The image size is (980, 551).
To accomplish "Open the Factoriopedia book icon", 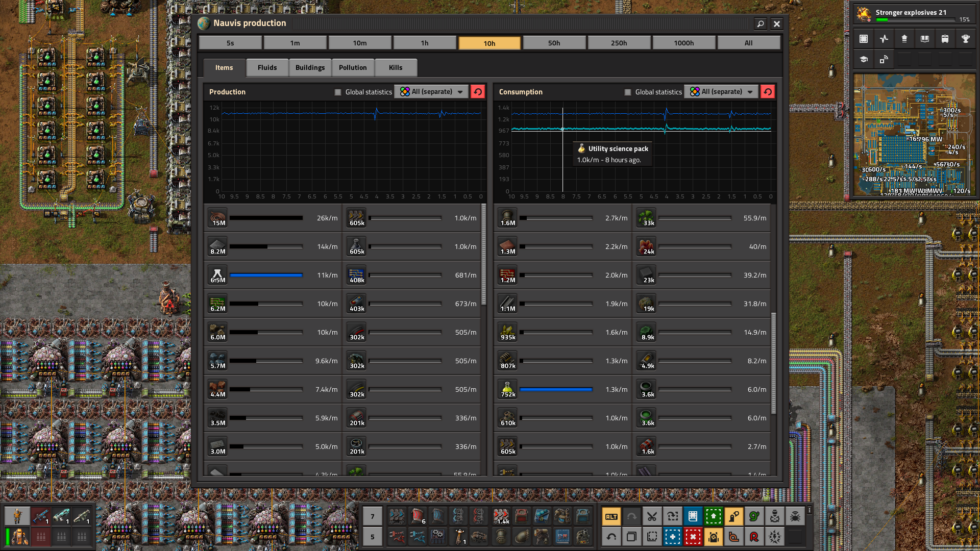I will point(924,39).
